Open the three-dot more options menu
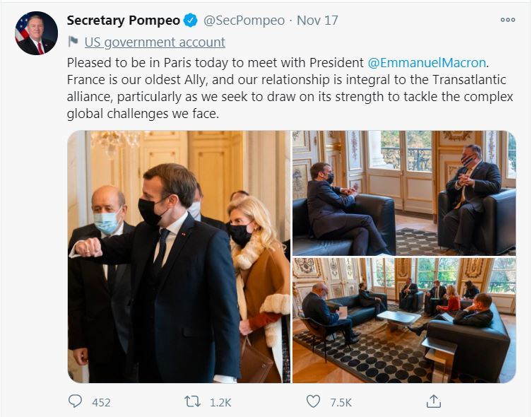This screenshot has width=532, height=417. pyautogui.click(x=507, y=20)
